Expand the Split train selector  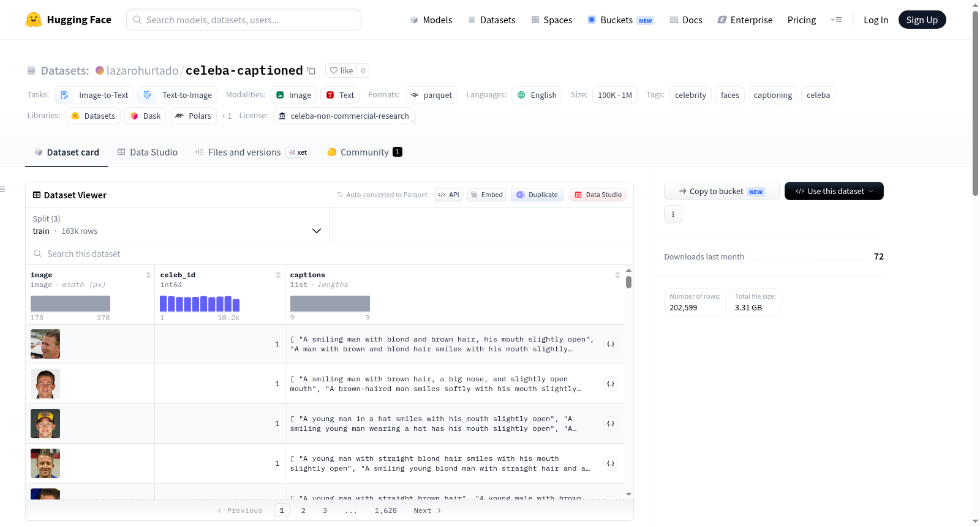(x=177, y=225)
